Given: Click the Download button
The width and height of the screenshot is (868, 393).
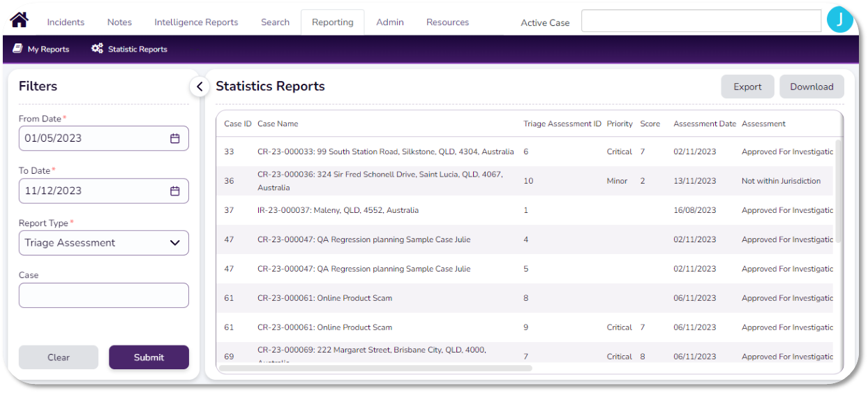Looking at the screenshot, I should pos(811,87).
